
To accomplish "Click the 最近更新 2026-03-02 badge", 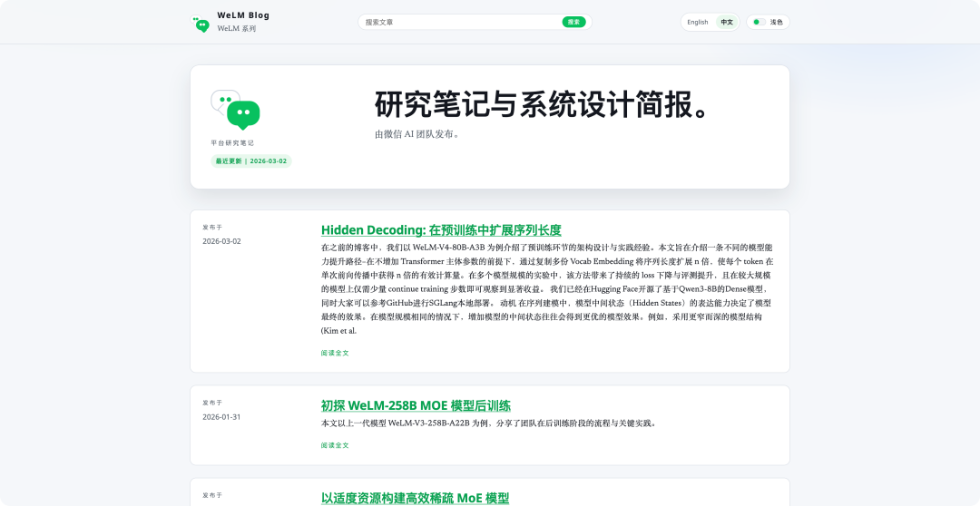I will [x=251, y=161].
